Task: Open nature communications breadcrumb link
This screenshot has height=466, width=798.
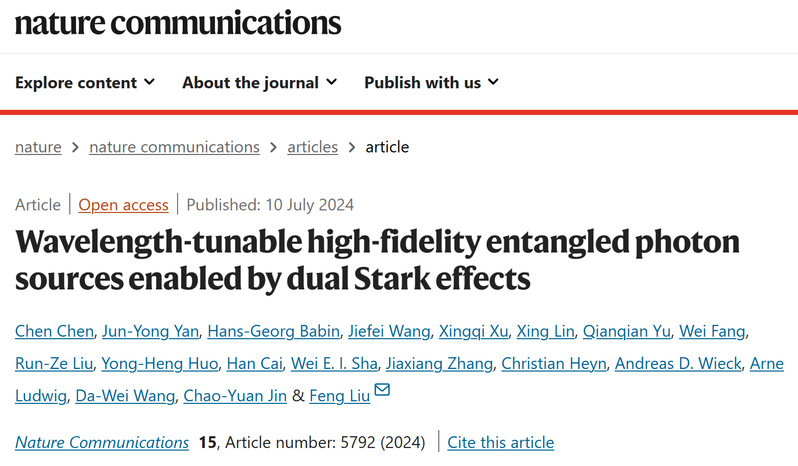Action: pyautogui.click(x=175, y=147)
